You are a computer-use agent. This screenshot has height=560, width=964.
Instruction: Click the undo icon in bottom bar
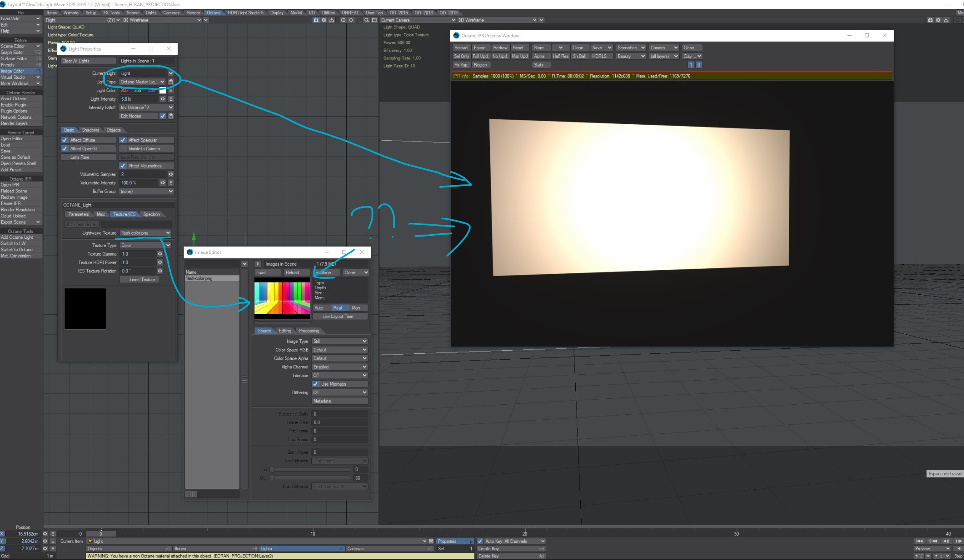919,556
